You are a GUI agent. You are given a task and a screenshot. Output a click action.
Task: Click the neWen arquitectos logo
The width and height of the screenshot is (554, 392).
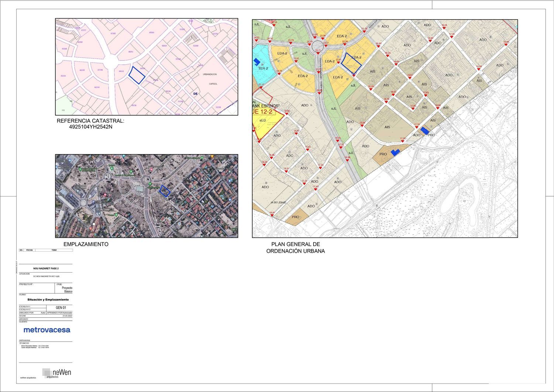pos(57,373)
